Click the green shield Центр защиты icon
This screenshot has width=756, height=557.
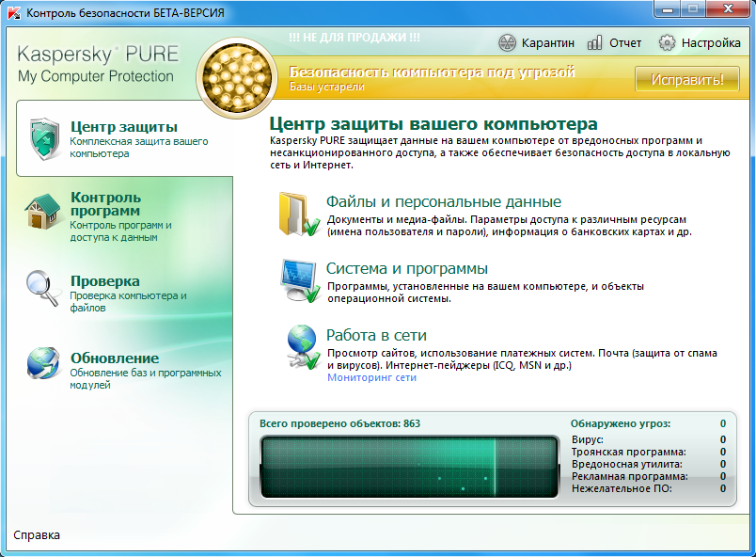tap(45, 139)
